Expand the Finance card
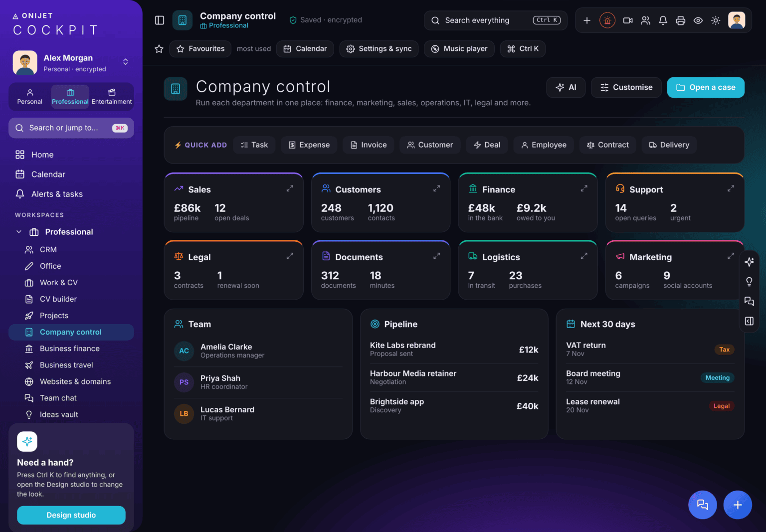 point(584,188)
